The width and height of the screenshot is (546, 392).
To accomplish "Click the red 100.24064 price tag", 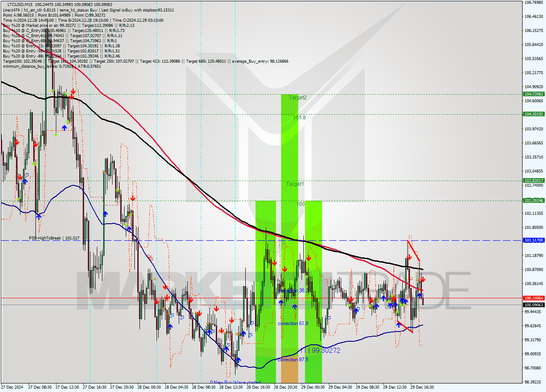I will (x=534, y=298).
